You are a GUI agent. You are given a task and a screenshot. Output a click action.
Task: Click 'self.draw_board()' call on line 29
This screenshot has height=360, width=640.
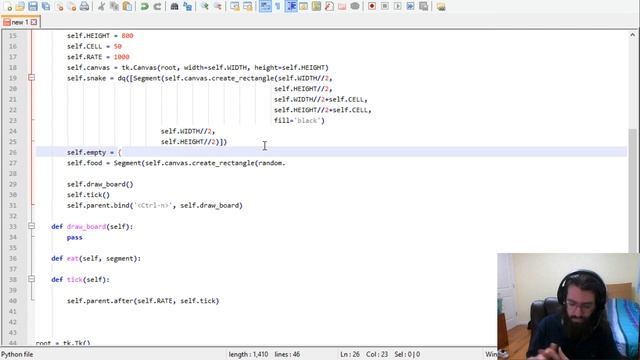tap(100, 184)
